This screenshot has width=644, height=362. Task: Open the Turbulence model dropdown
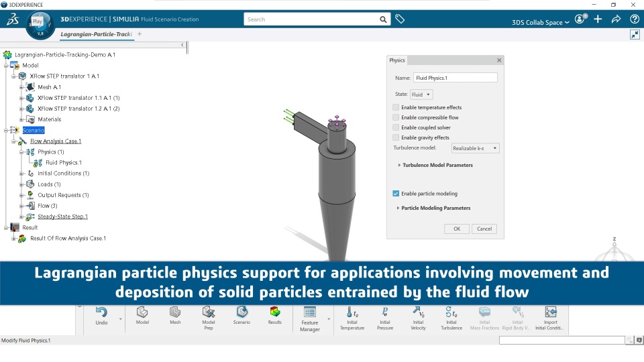[x=475, y=148]
